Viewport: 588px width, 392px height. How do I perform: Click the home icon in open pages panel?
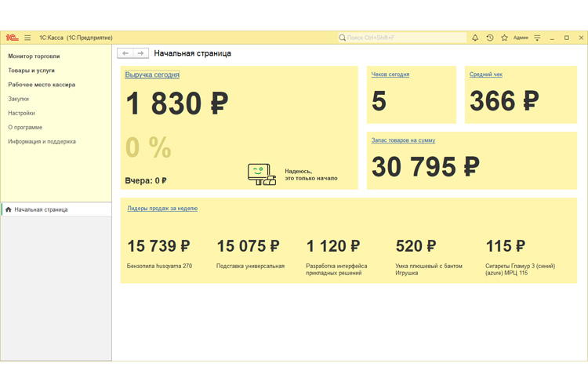[x=9, y=210]
